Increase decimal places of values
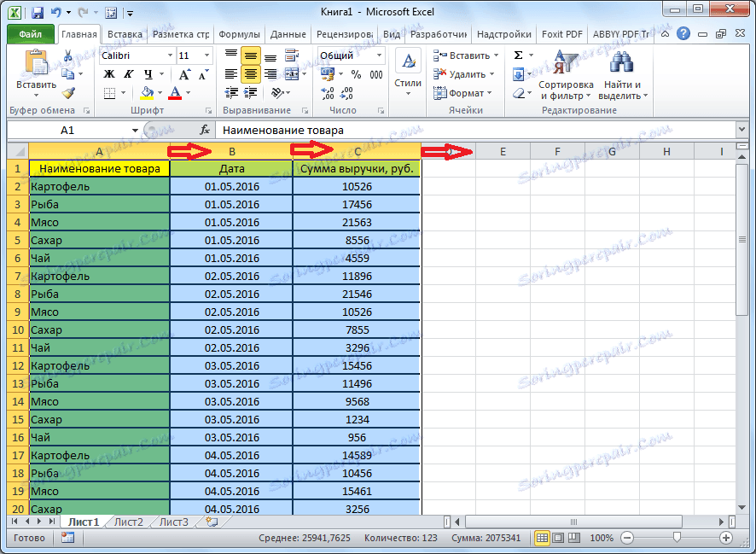The height and width of the screenshot is (554, 756). point(326,91)
